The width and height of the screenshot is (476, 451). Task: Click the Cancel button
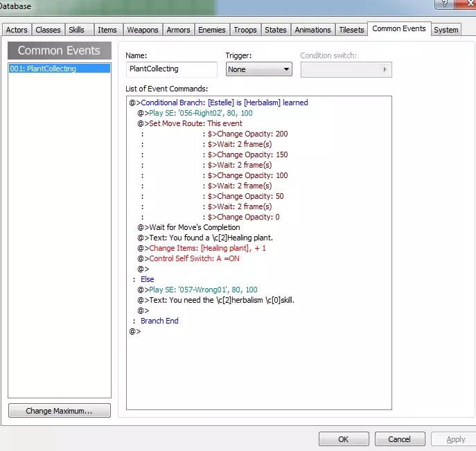[400, 439]
